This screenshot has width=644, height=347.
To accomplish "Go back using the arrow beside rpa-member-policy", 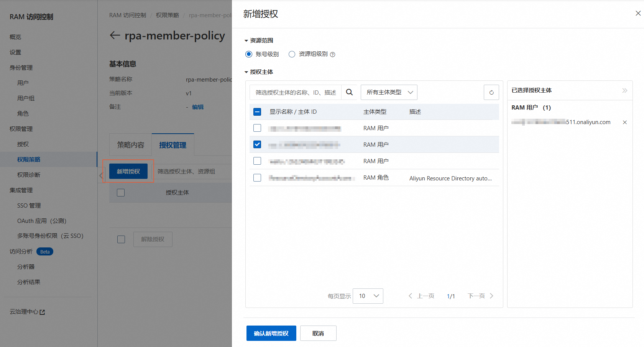I will click(115, 36).
